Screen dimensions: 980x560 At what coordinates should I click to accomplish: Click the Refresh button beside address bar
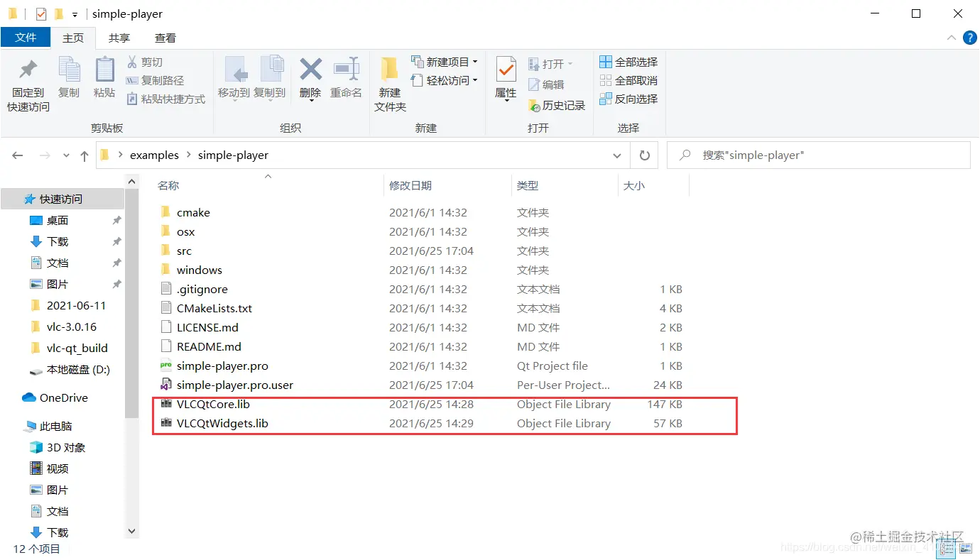pos(644,155)
